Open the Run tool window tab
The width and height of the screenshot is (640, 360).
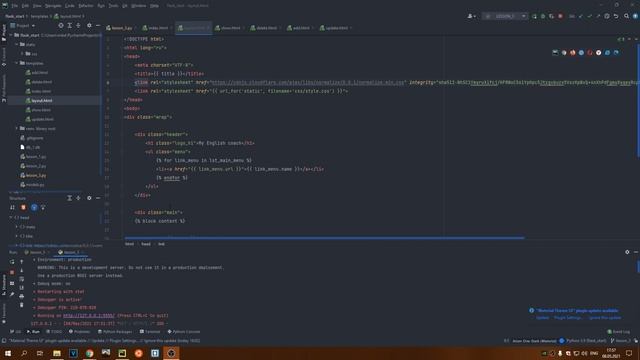point(33,331)
